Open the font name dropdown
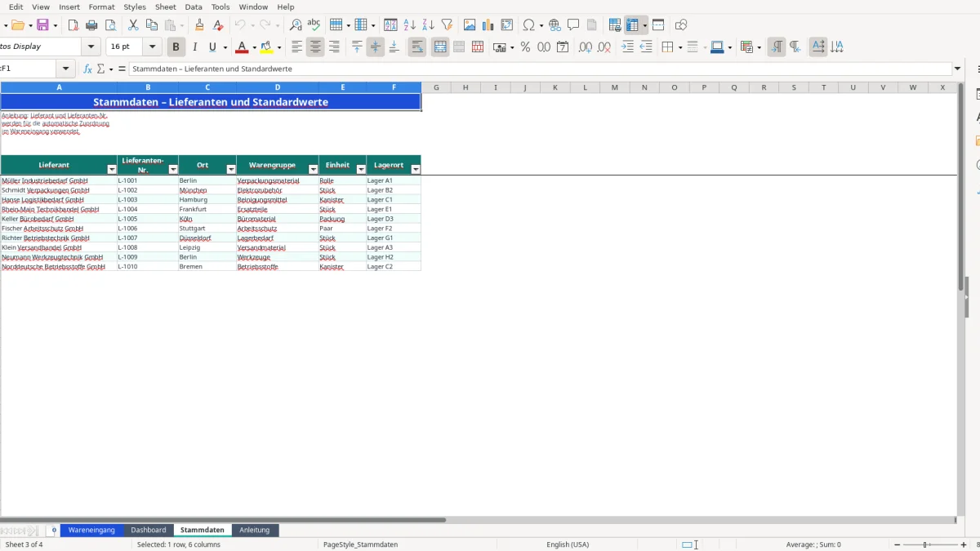Viewport: 980px width, 551px height. 91,47
